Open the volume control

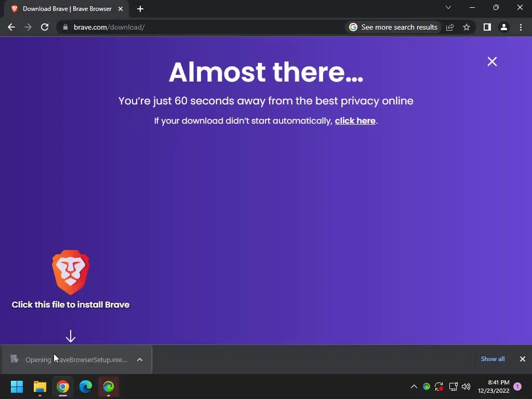466,387
